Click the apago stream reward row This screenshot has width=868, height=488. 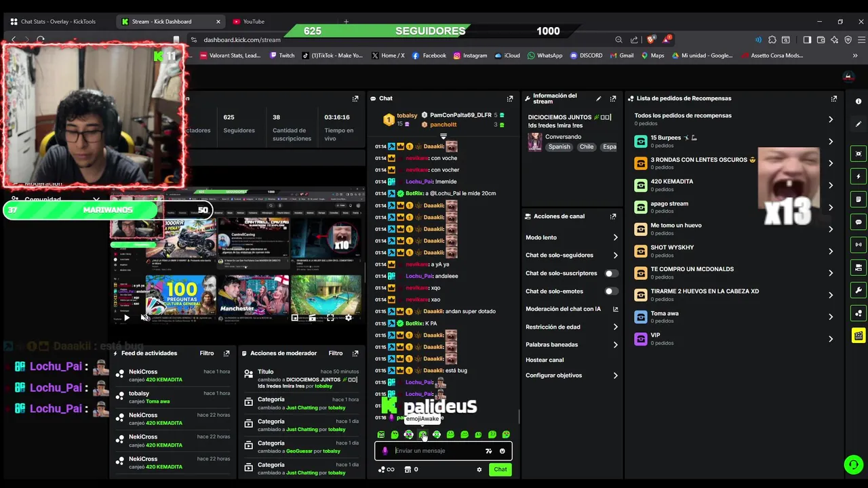734,207
